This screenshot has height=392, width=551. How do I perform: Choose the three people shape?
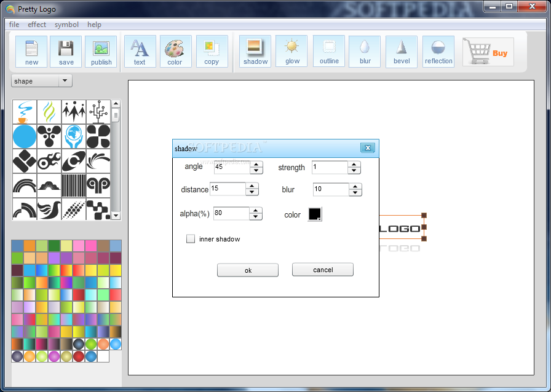pyautogui.click(x=74, y=112)
